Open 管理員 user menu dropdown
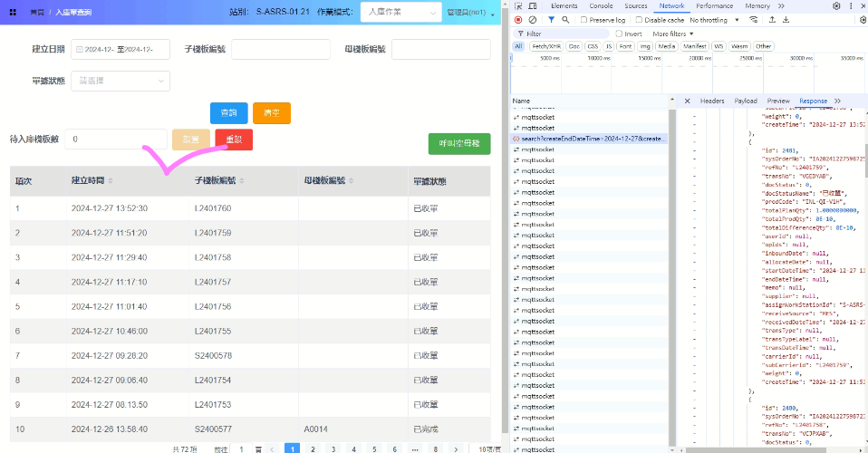The width and height of the screenshot is (868, 453). (x=470, y=12)
